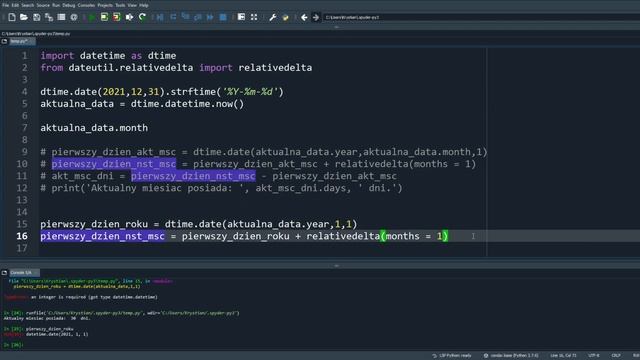Click console prompt In [26]
This screenshot has width=640, height=360.
coord(13,345)
